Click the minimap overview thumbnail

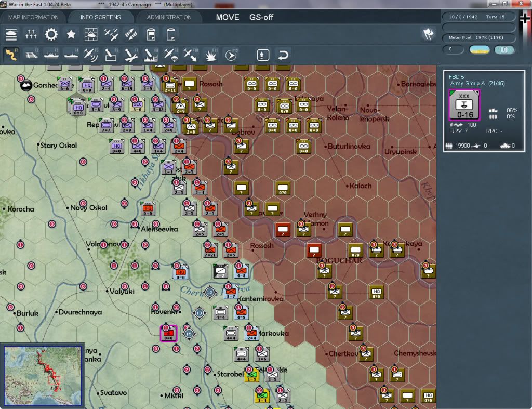click(x=43, y=375)
